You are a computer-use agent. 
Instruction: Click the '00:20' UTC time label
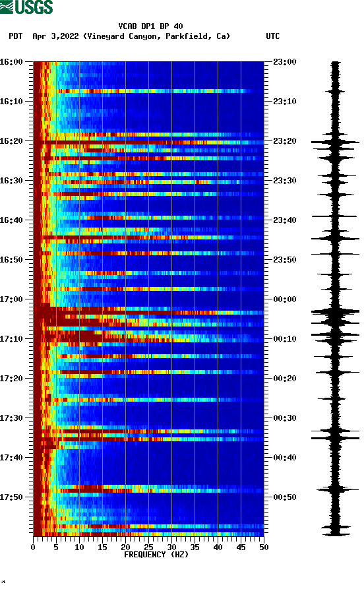[285, 379]
